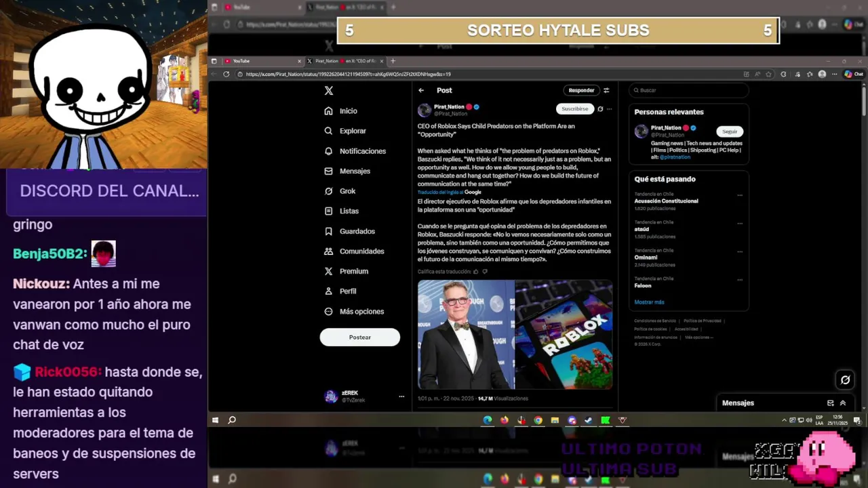Open Copilot Chat in browser toolbar

tap(854, 74)
